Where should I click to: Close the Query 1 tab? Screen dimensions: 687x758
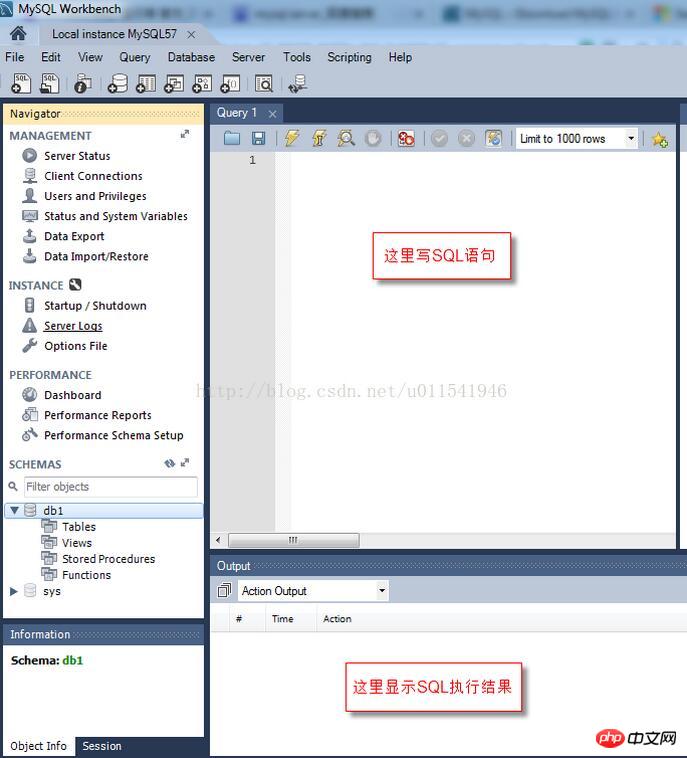tap(273, 114)
